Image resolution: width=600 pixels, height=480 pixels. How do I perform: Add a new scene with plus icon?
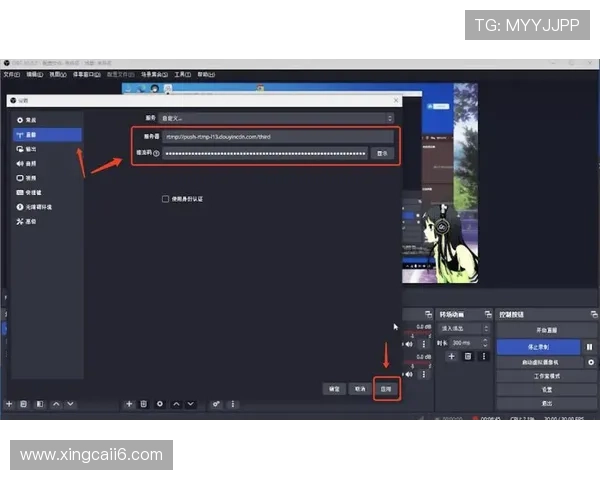[x=9, y=404]
